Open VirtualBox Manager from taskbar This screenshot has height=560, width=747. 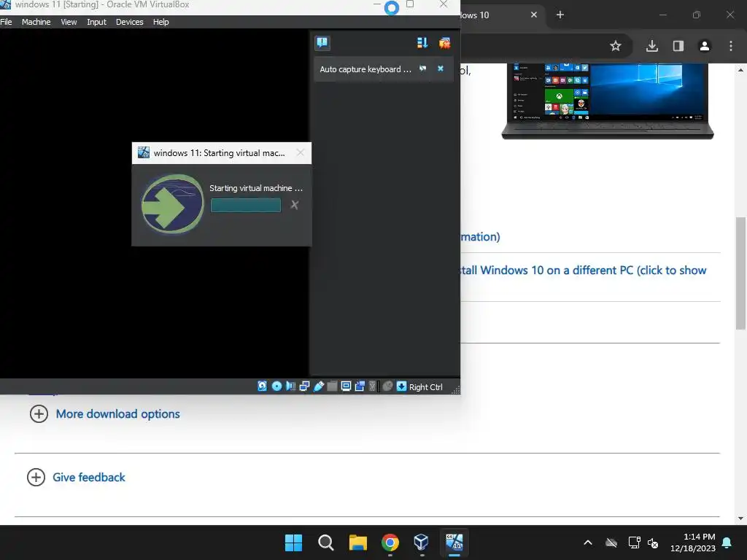(422, 542)
